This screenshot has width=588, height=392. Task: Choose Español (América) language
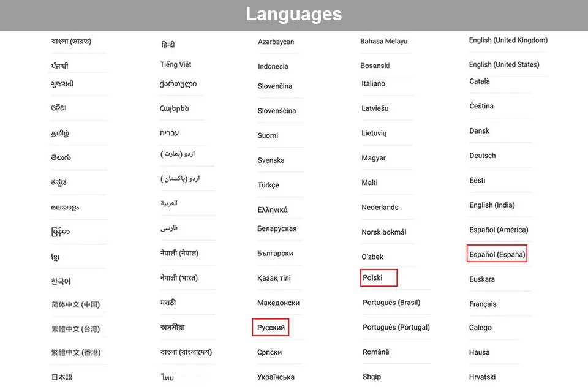pos(499,230)
